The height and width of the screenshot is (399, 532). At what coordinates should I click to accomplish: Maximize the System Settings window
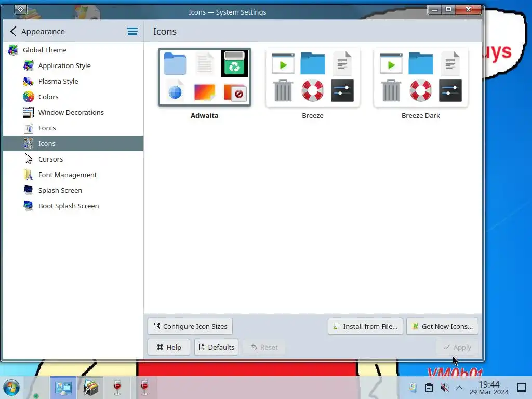tap(448, 9)
